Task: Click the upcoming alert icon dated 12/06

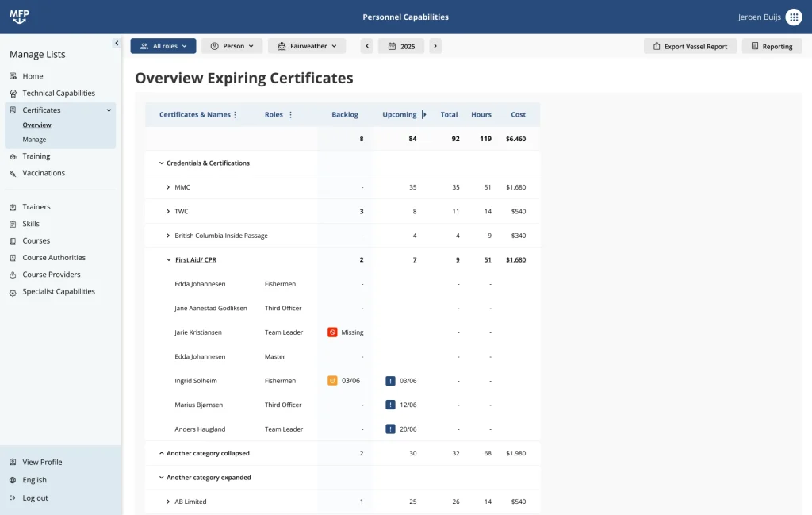Action: tap(390, 405)
